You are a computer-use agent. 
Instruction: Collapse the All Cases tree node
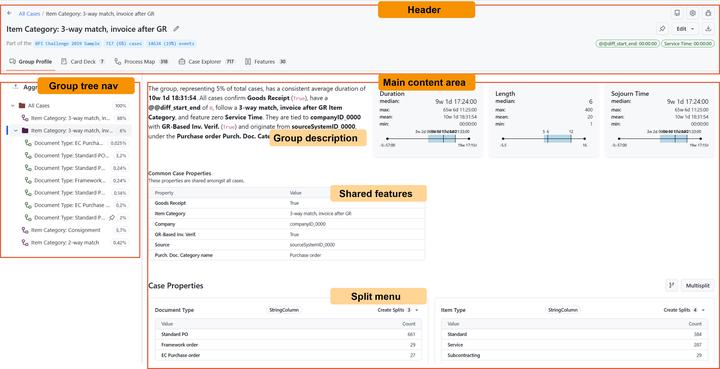click(13, 106)
